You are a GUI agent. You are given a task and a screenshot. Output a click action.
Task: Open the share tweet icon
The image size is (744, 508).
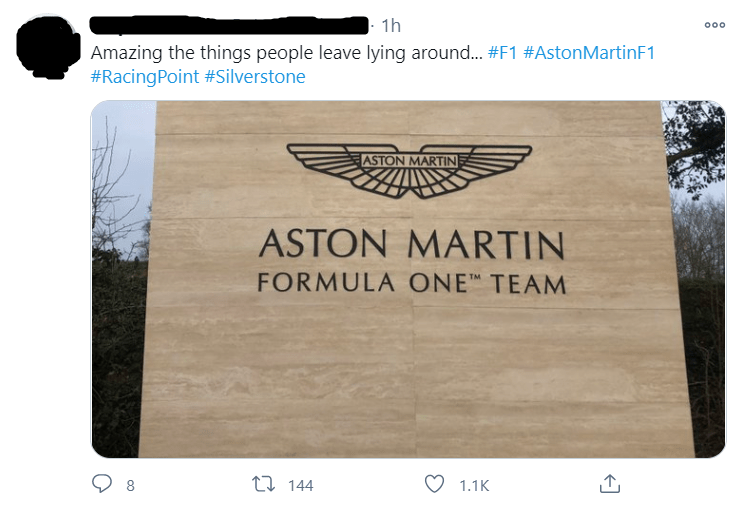click(609, 484)
